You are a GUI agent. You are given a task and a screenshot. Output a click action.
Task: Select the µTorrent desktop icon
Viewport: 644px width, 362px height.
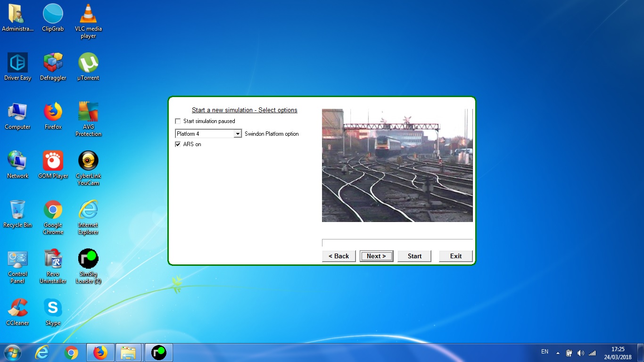click(x=88, y=67)
